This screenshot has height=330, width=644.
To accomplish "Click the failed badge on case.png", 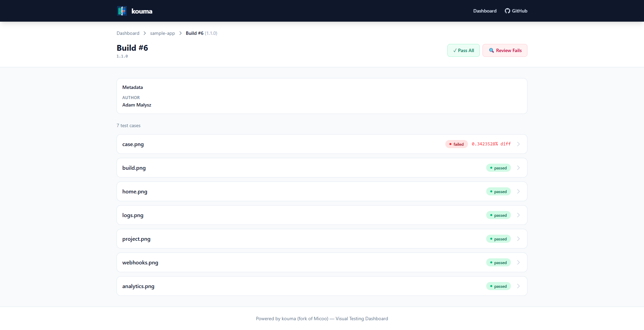I will click(456, 144).
